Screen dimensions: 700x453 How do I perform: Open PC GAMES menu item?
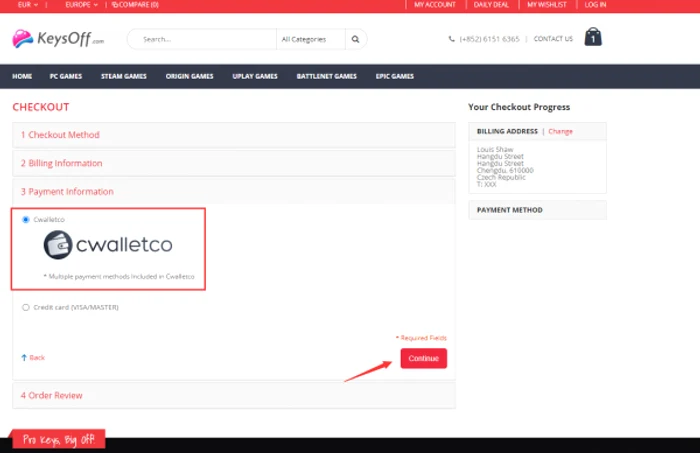[66, 76]
